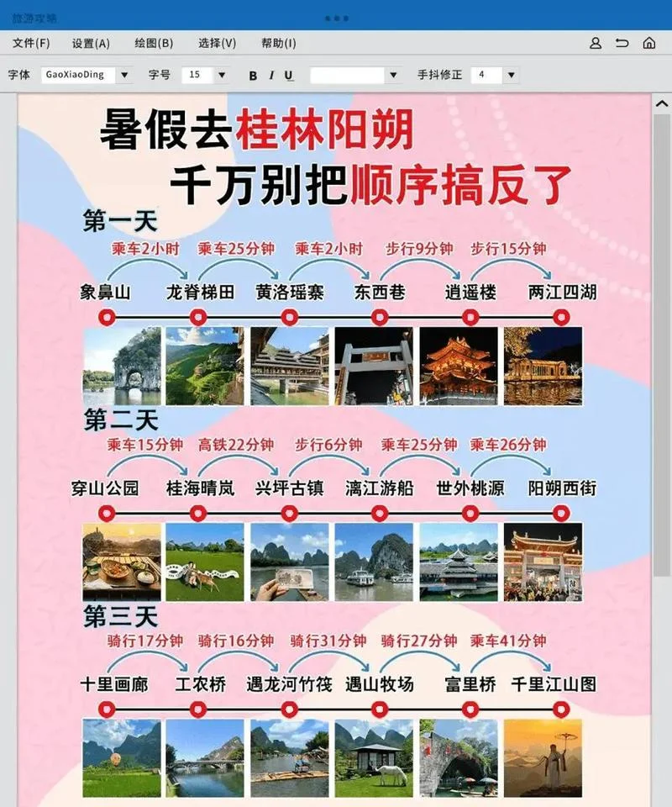This screenshot has width=672, height=807.
Task: Select the 逍遥楼 photo thumbnail
Action: click(459, 366)
